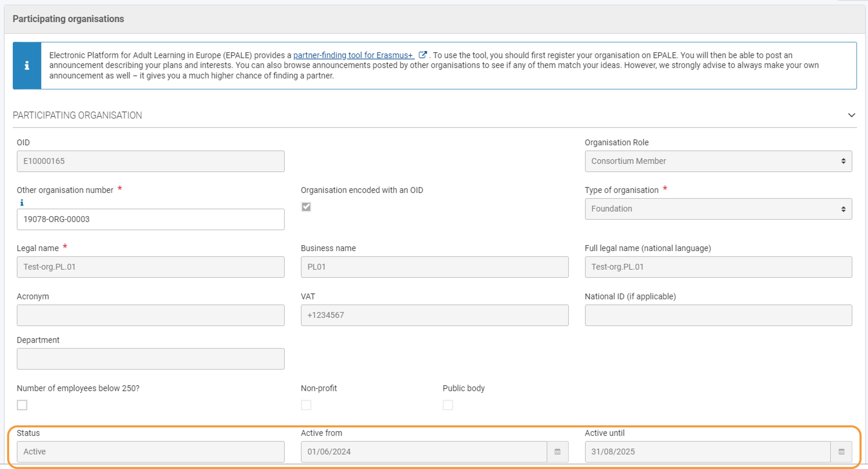Toggle the Organisation encoded with an OID checkbox
This screenshot has width=868, height=469.
(x=306, y=207)
